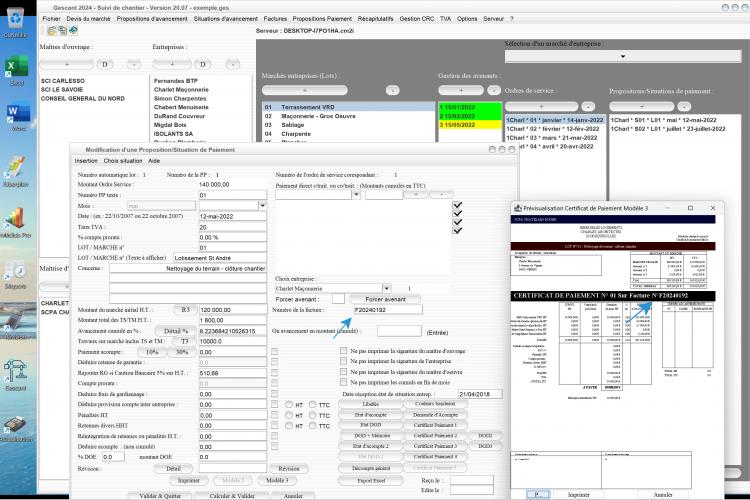The image size is (750, 500).
Task: Add a new entreprise with the plus button
Action: point(172,65)
